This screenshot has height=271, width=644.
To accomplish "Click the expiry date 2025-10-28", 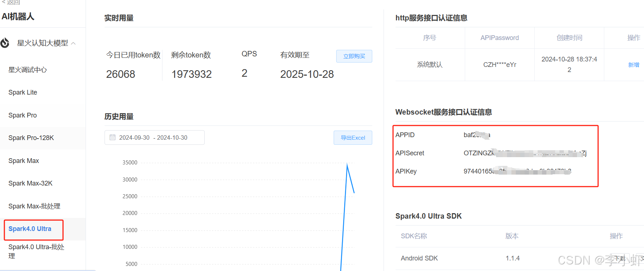I will coord(307,74).
